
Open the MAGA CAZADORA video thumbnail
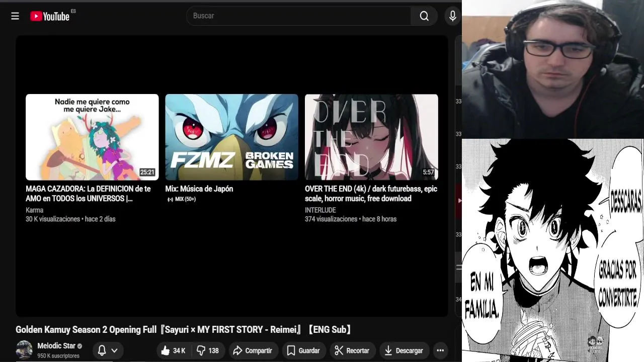coord(92,137)
